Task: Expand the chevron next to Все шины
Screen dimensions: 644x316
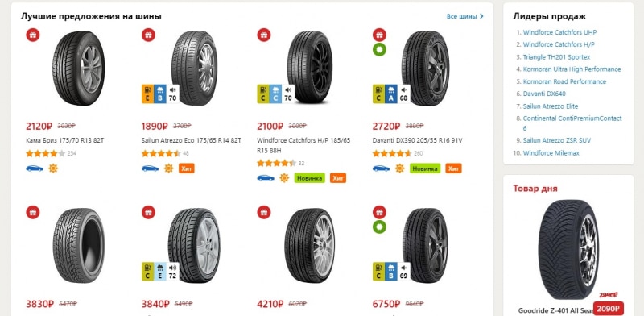Action: [x=481, y=16]
